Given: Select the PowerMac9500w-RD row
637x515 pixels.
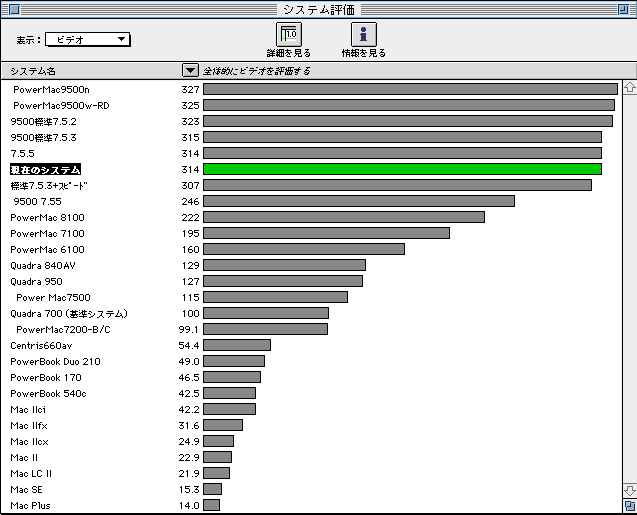Looking at the screenshot, I should (311, 105).
